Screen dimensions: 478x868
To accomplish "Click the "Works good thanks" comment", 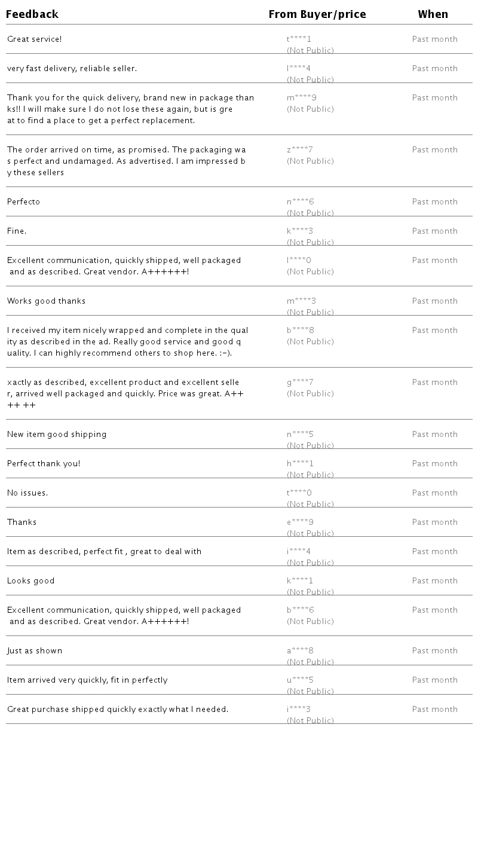I will click(x=47, y=301).
